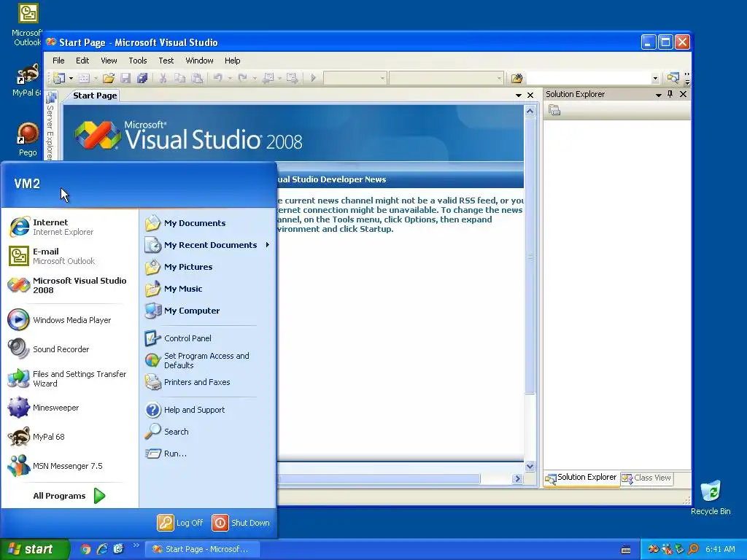
Task: Open the Tools menu
Action: 138,61
